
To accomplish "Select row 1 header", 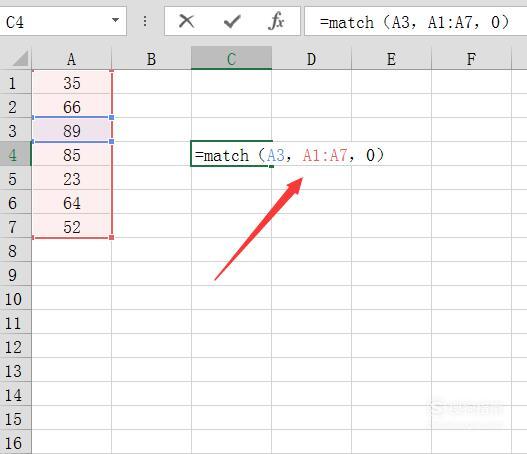I will click(15, 83).
